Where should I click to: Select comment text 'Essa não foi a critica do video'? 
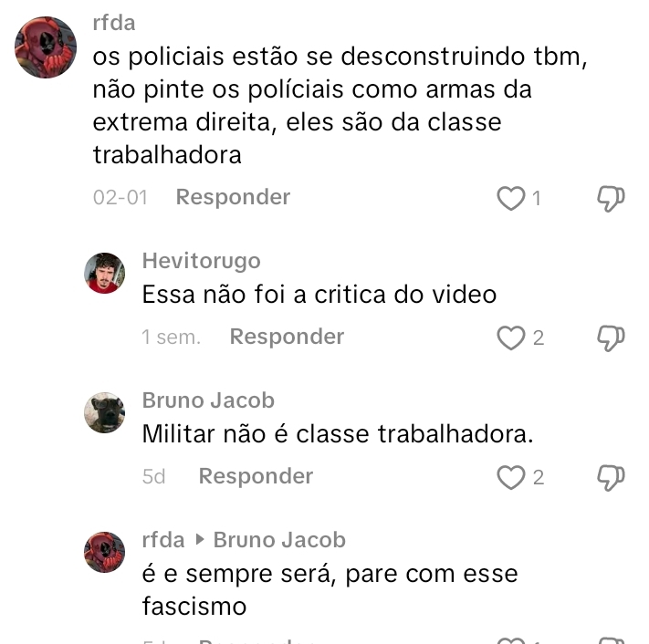pyautogui.click(x=319, y=295)
